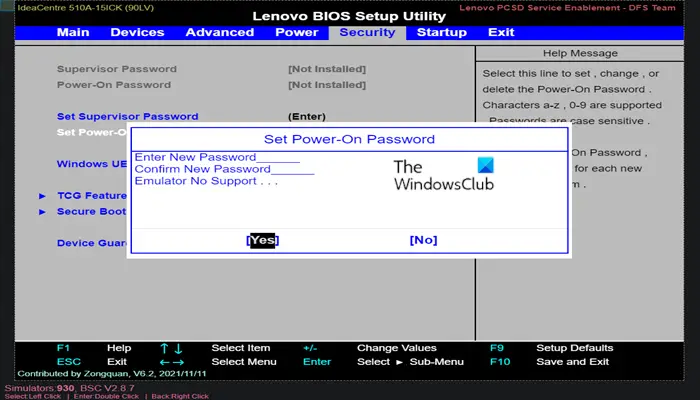Viewport: 700px width, 400px height.
Task: Open Secure Boot submenu entry
Action: [92, 212]
